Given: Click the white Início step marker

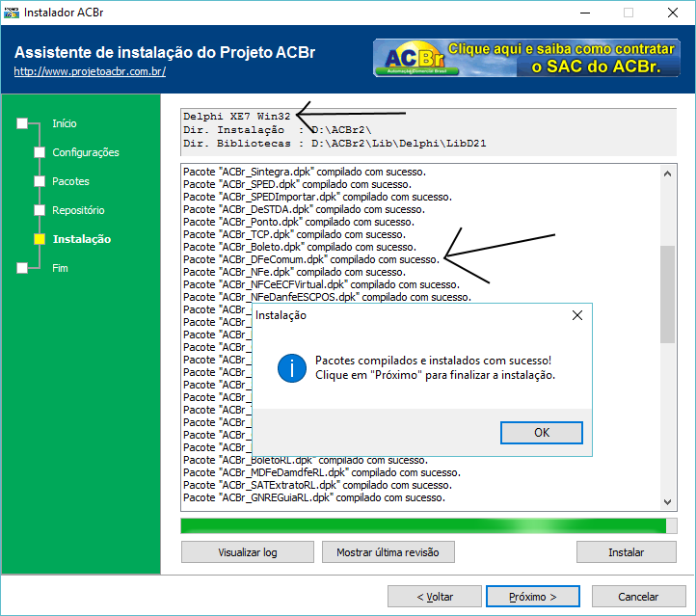Looking at the screenshot, I should tap(22, 123).
